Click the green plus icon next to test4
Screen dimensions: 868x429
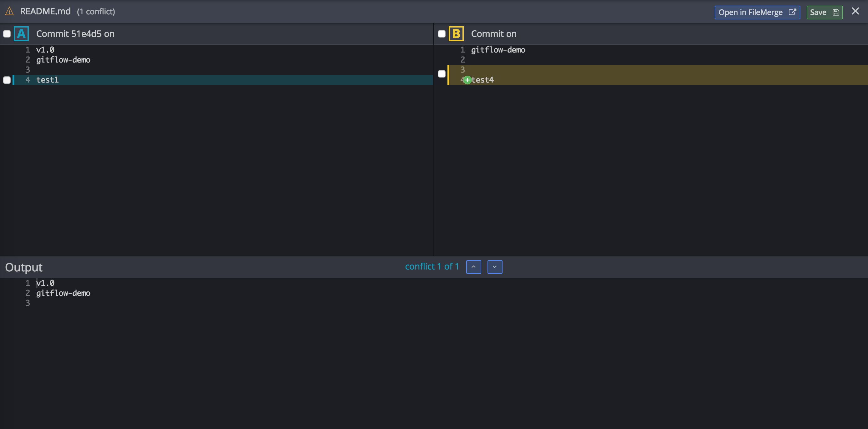tap(467, 80)
